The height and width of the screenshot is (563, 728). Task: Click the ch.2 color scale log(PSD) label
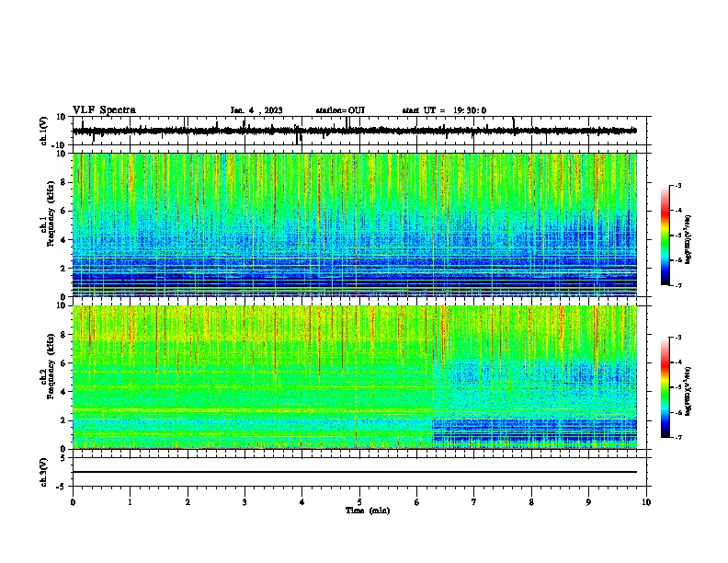click(688, 391)
